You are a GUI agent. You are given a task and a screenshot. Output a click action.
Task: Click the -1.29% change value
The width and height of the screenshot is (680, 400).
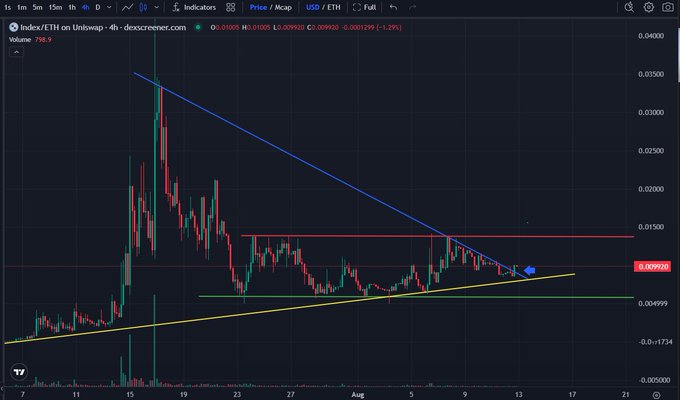(389, 27)
